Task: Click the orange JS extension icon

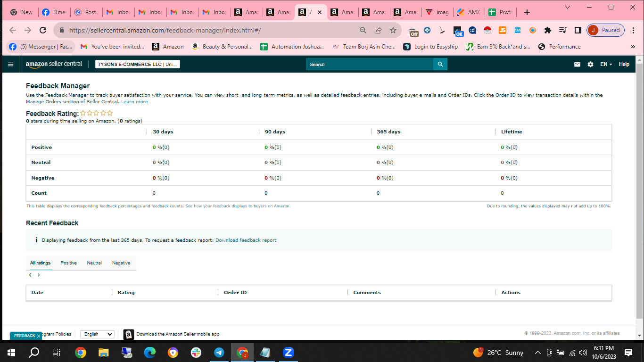Action: (503, 30)
